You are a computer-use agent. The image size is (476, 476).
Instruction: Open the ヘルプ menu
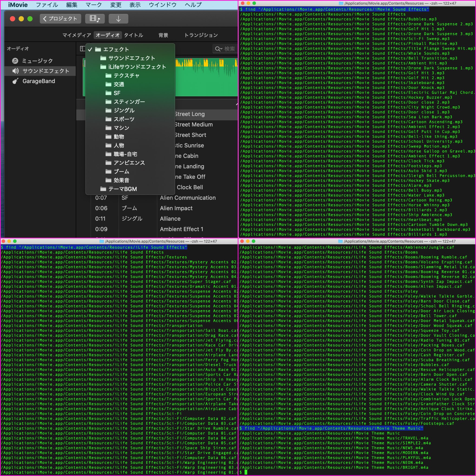193,5
